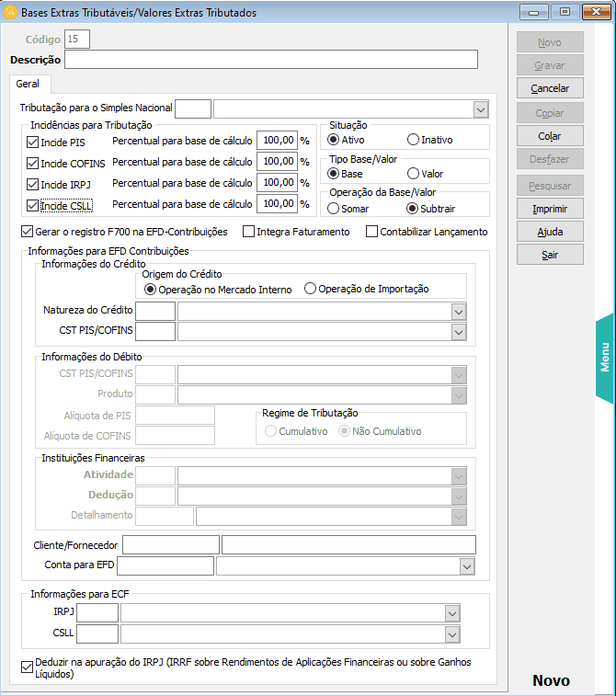Select Operação de Importação radio option
616x696 pixels.
coord(311,290)
